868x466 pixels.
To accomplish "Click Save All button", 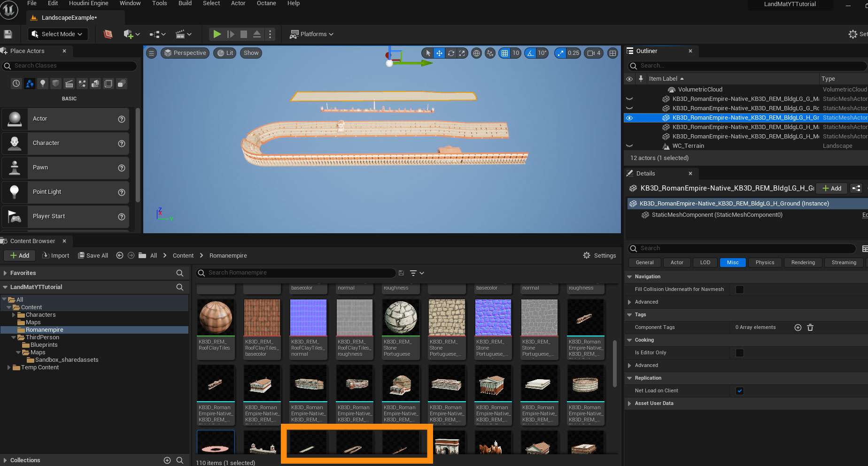I will (x=93, y=255).
